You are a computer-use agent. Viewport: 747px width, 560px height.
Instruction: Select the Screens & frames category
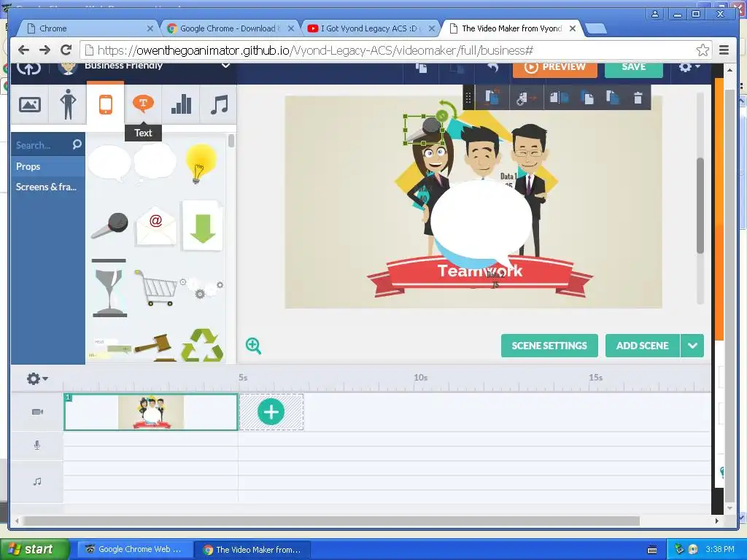47,187
